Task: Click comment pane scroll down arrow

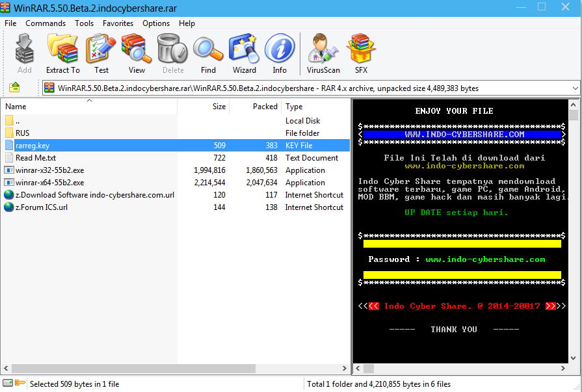Action: click(x=574, y=358)
